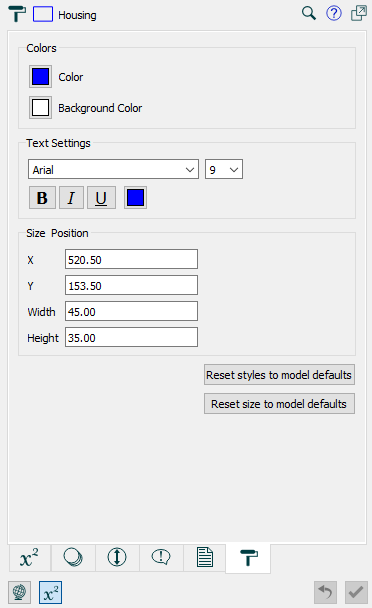Click Reset size to model defaults
Screen dimensions: 372x608
pyautogui.click(x=279, y=404)
